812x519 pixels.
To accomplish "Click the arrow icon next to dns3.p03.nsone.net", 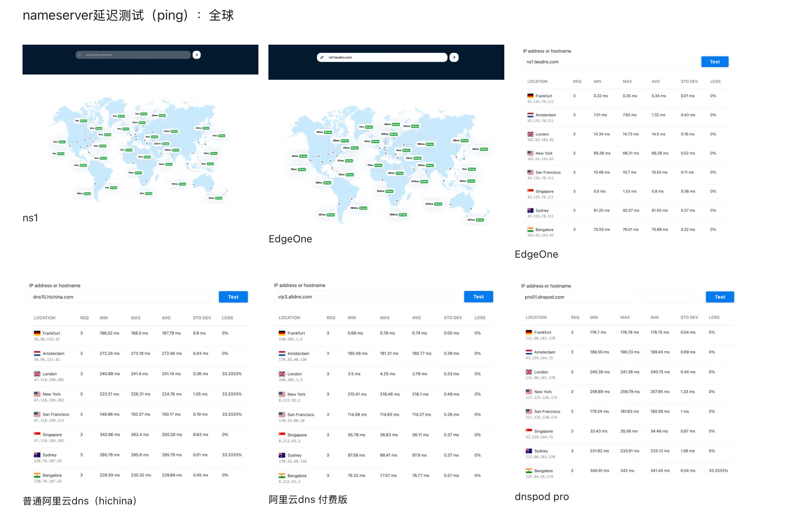I will 197,55.
